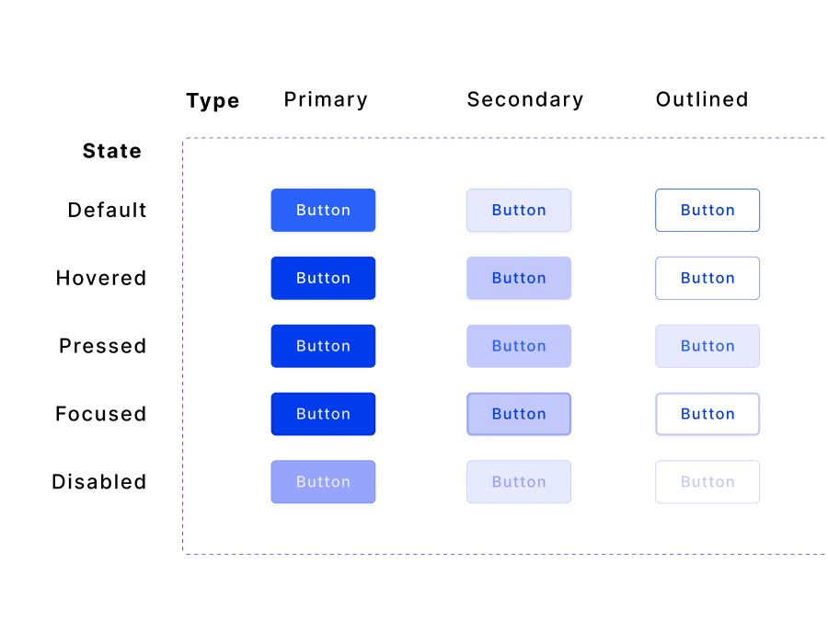Image resolution: width=828 pixels, height=644 pixels.
Task: Click the Pressed Secondary button
Action: click(519, 346)
